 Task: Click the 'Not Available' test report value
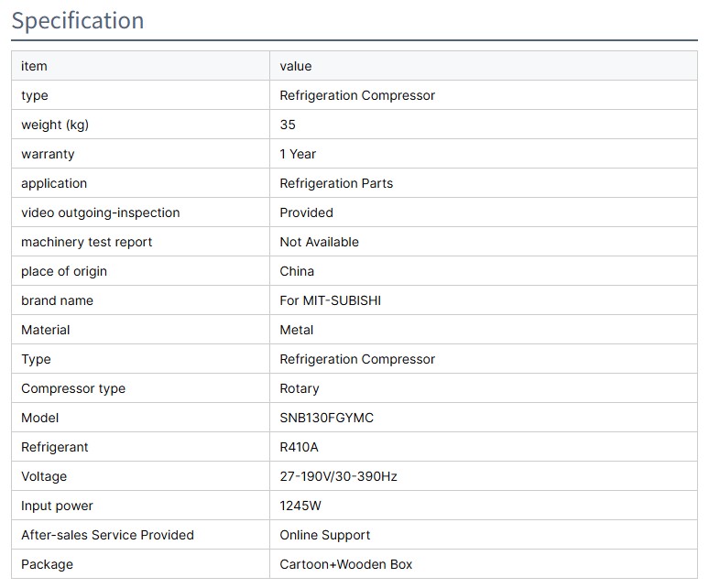tap(319, 242)
